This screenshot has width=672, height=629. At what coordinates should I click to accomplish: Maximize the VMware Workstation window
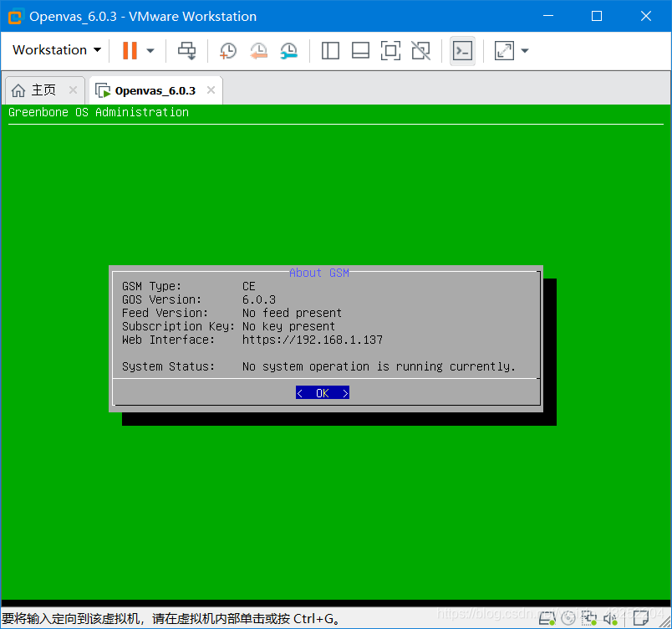[x=597, y=16]
